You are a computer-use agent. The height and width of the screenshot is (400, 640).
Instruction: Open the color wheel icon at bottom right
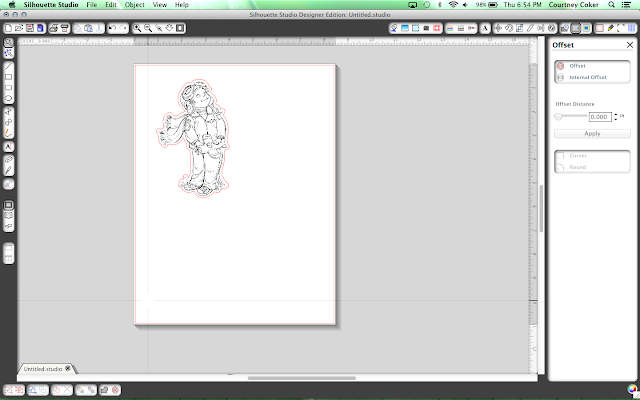click(632, 389)
